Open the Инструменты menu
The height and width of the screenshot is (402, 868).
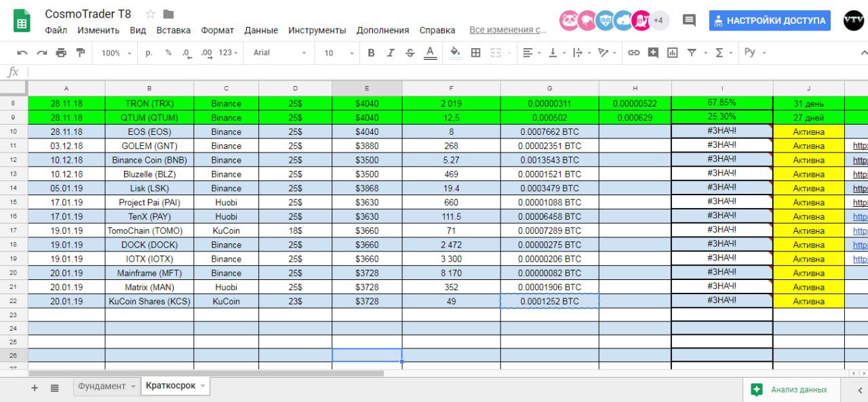[317, 31]
